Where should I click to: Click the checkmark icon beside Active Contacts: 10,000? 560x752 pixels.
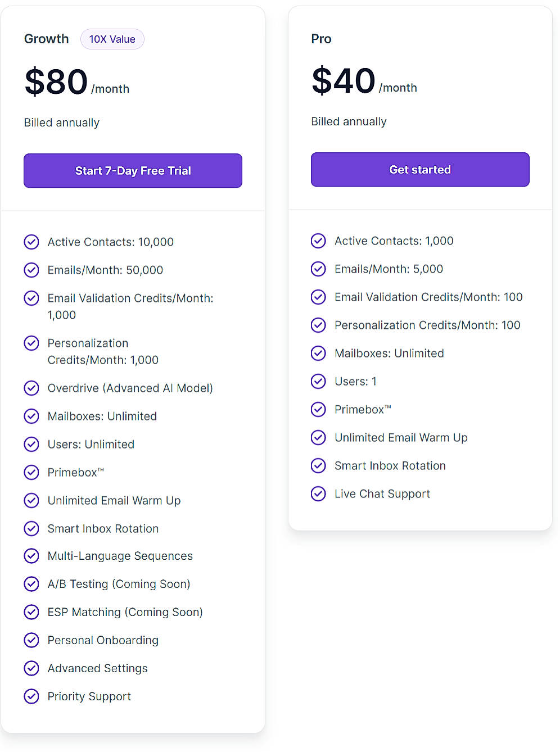pyautogui.click(x=31, y=242)
